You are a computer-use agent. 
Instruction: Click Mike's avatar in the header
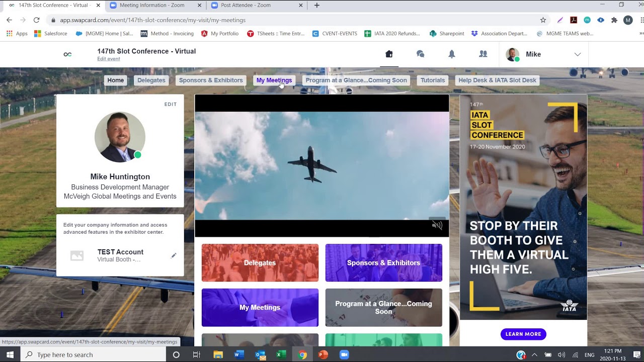[x=513, y=54]
